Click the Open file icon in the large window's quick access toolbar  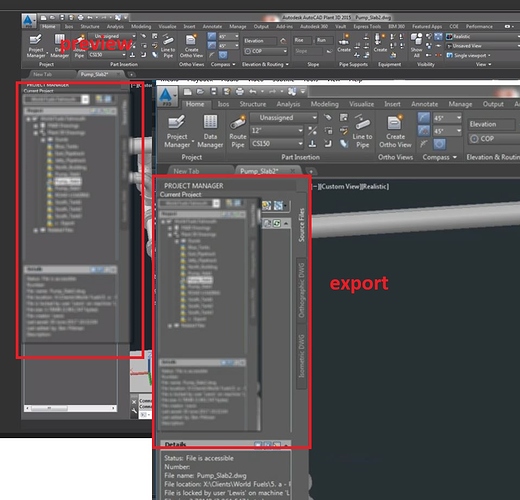point(200,91)
